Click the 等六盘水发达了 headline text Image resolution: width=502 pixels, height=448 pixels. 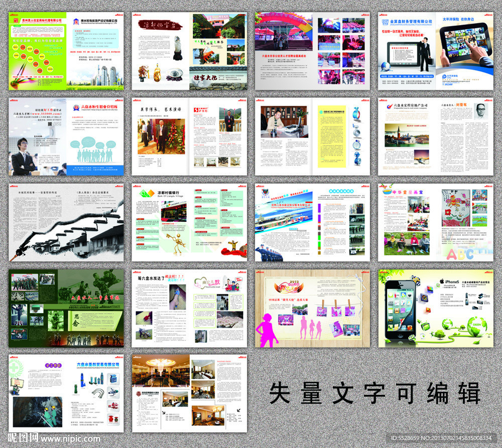coord(151,278)
